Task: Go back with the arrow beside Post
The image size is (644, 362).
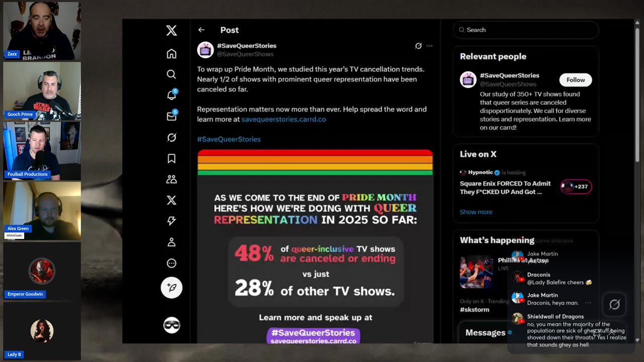Action: tap(201, 30)
